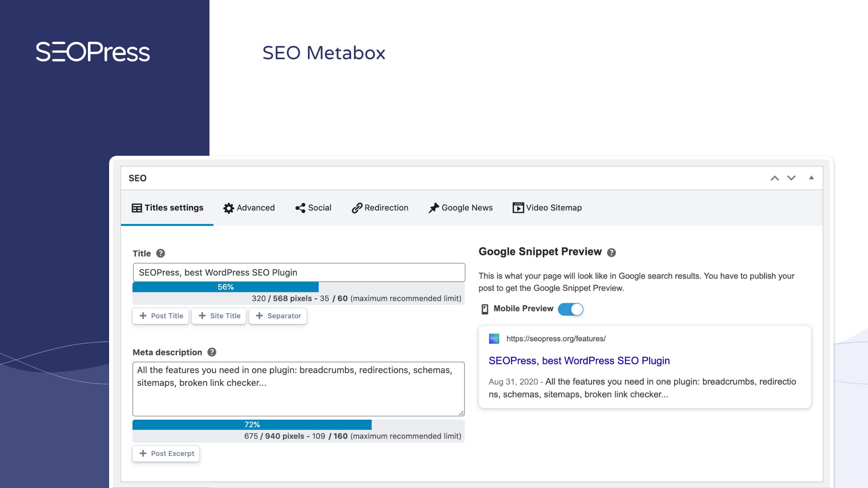The width and height of the screenshot is (868, 488).
Task: Click the SEO metabox collapse arrow up
Action: tap(812, 178)
